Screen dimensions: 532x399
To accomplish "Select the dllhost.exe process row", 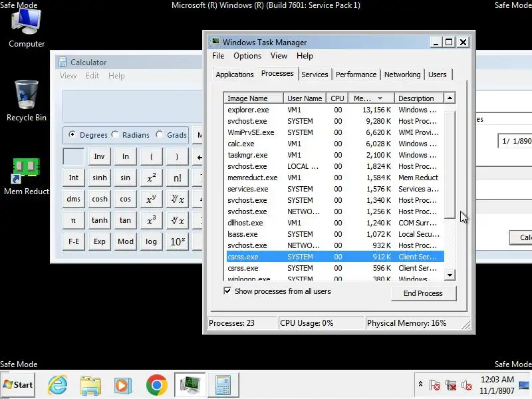I will [335, 223].
